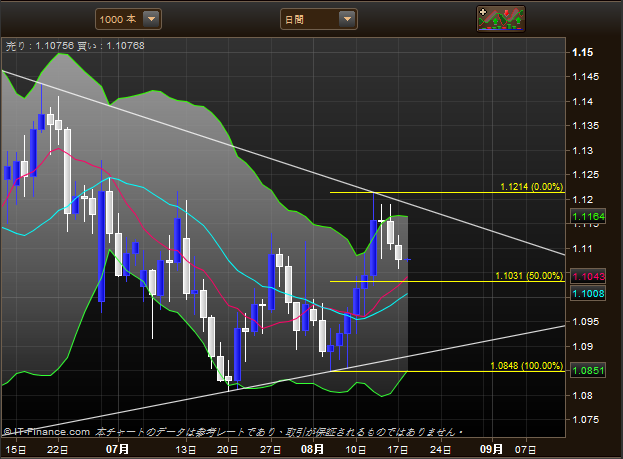Click the 1.145 price axis label
The image size is (623, 459).
click(x=586, y=77)
